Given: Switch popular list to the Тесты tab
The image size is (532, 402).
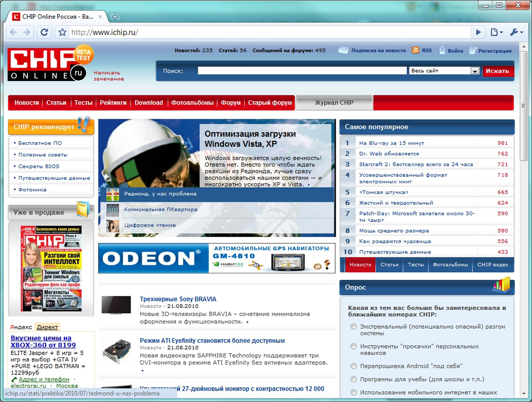Looking at the screenshot, I should point(416,264).
